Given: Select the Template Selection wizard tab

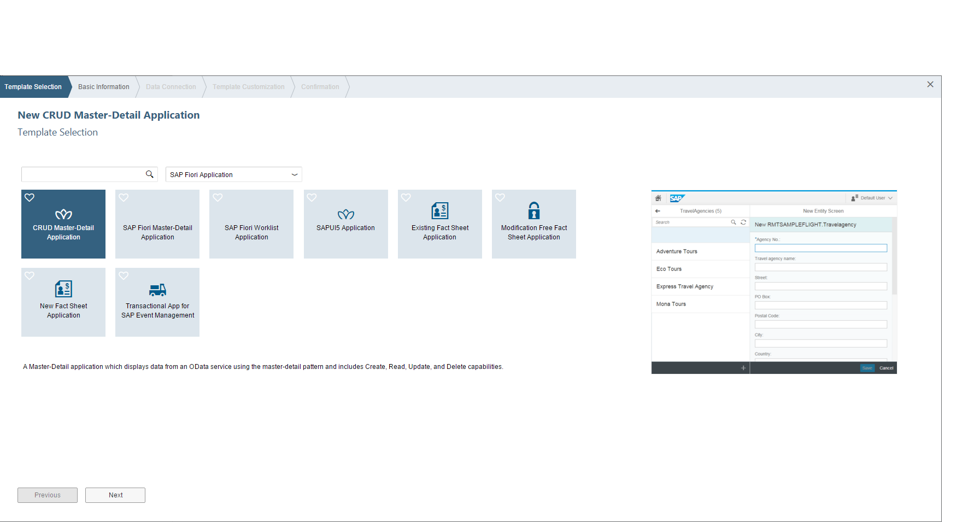Looking at the screenshot, I should click(34, 86).
